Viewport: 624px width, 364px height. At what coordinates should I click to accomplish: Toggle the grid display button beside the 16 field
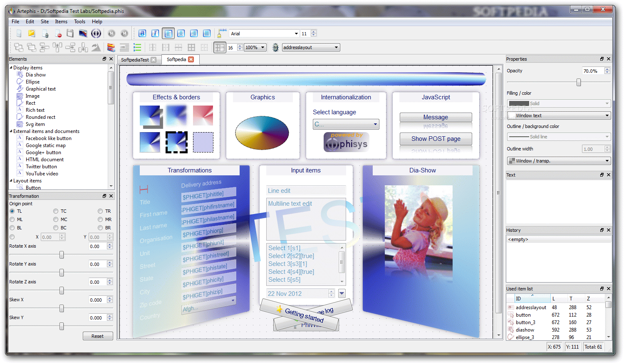click(220, 47)
